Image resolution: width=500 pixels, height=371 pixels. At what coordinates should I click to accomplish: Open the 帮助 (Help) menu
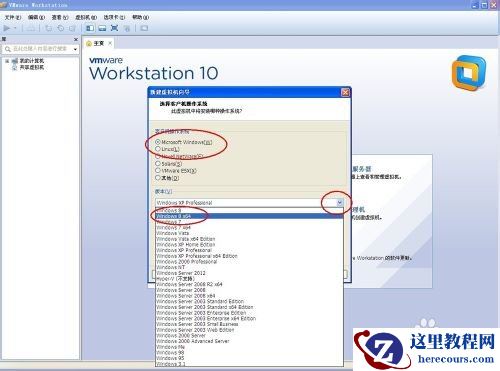click(x=141, y=17)
